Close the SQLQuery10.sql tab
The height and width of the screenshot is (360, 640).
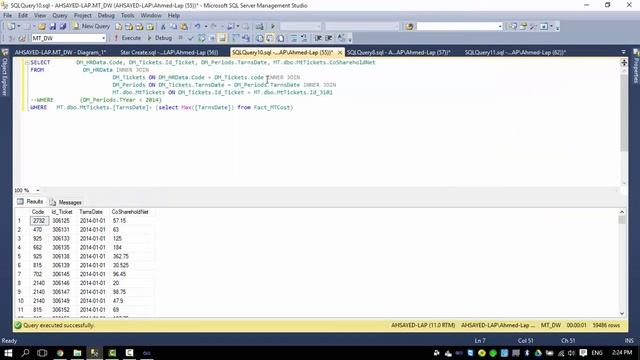(x=340, y=53)
